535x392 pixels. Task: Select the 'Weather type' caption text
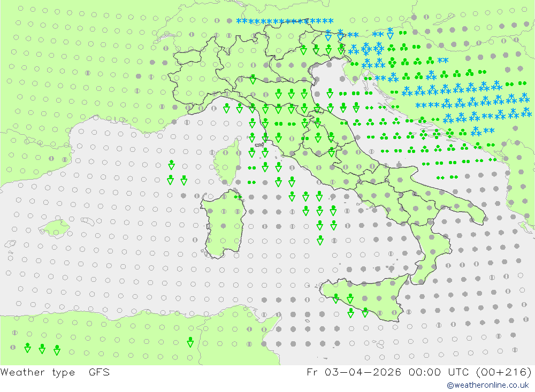[37, 372]
